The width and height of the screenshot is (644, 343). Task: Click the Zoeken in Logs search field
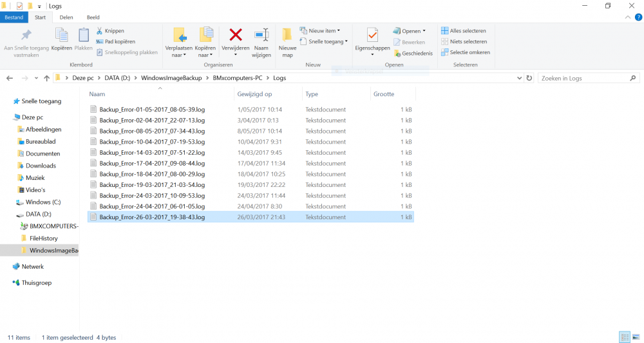point(586,78)
